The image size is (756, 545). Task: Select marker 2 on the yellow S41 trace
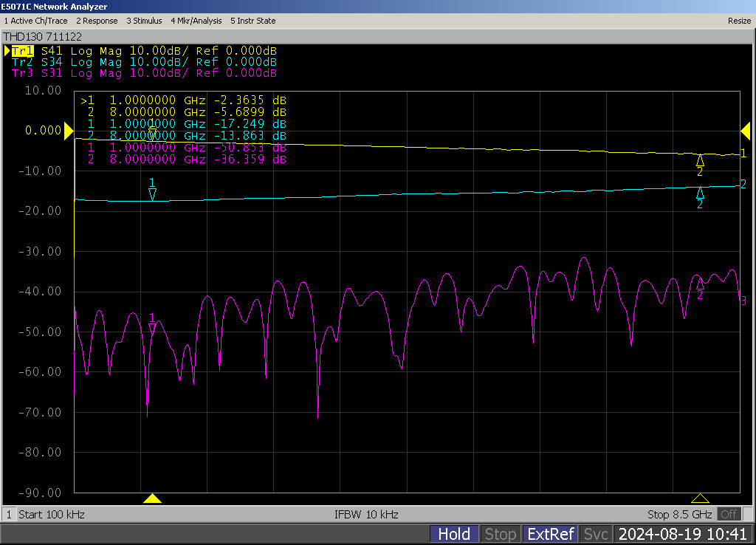(x=700, y=162)
